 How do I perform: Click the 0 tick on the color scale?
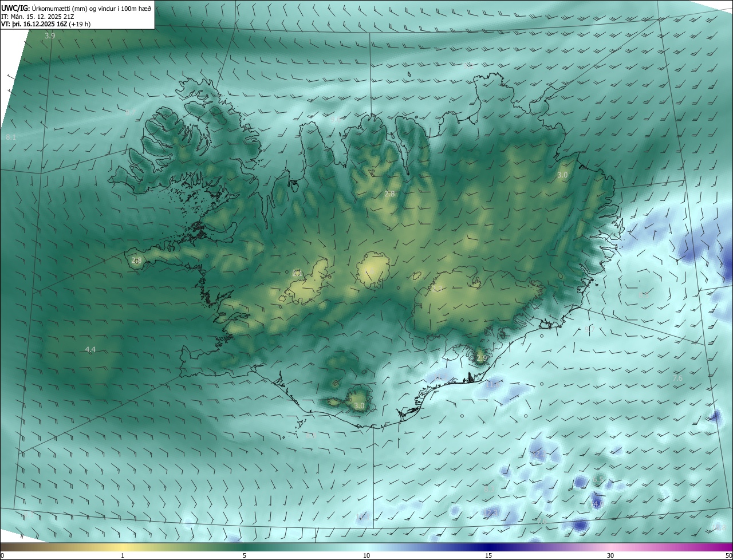pyautogui.click(x=2, y=555)
